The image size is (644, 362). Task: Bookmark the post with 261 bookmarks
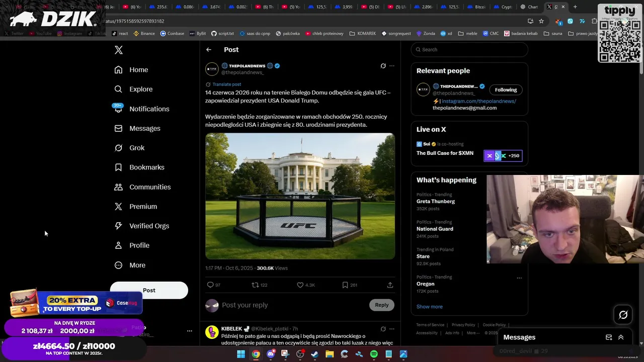[x=345, y=285]
